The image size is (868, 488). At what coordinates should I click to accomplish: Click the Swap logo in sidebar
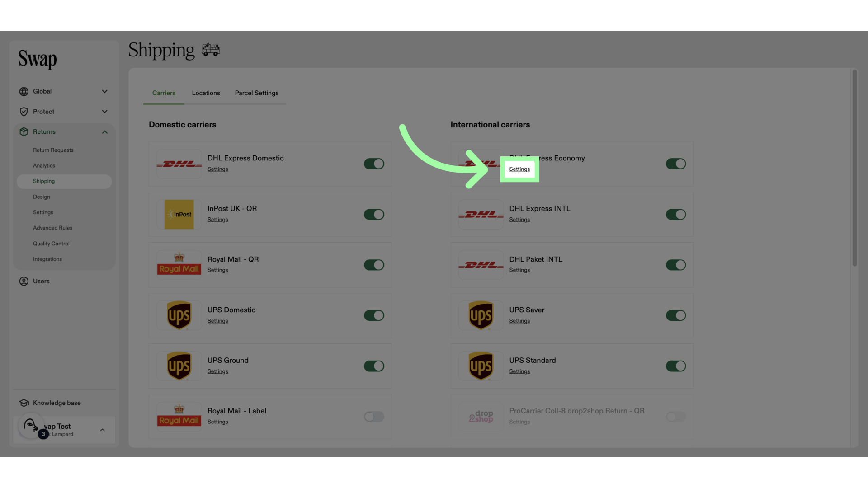38,59
